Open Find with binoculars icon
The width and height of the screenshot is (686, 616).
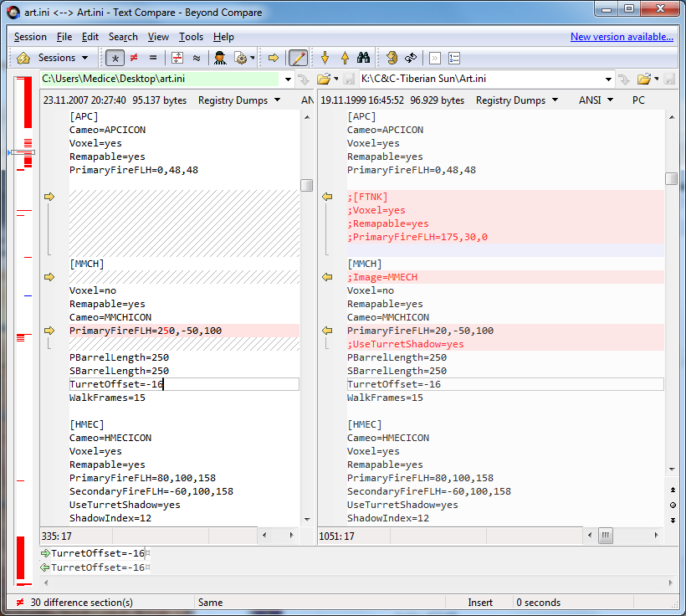[x=364, y=58]
